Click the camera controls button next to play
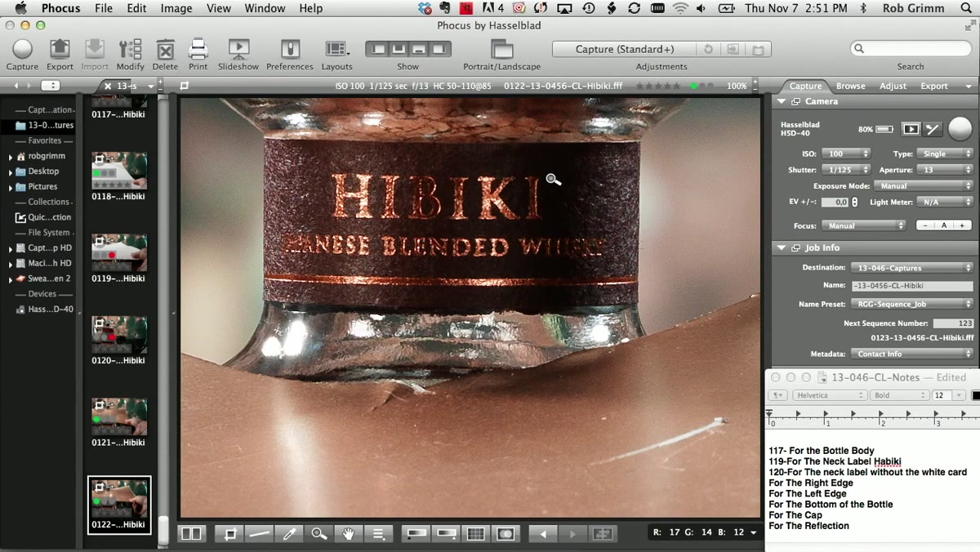980x552 pixels. tap(933, 129)
